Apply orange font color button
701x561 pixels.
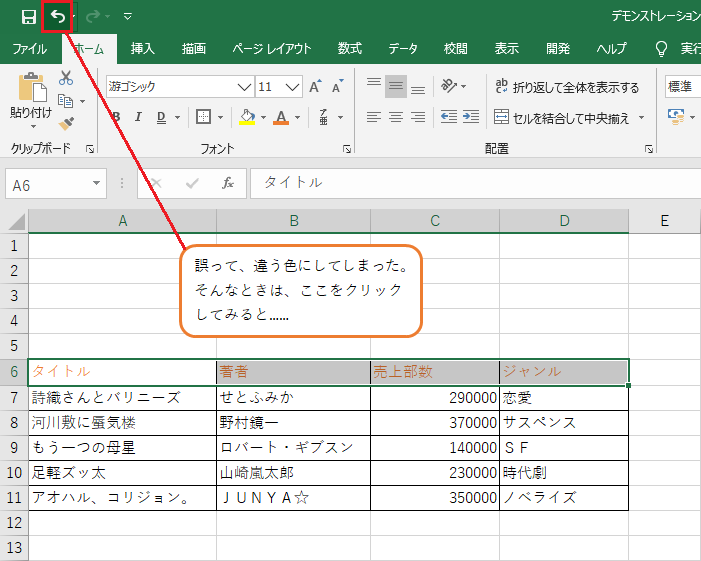tap(281, 117)
